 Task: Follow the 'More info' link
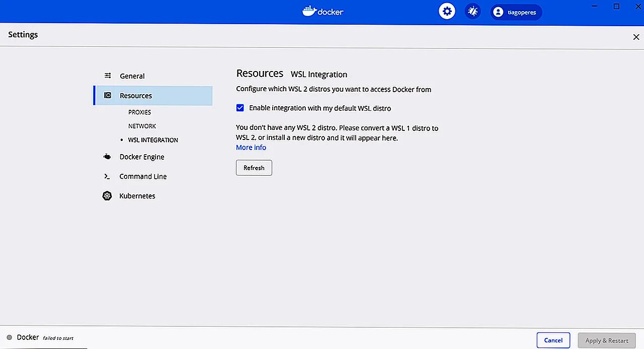point(251,148)
